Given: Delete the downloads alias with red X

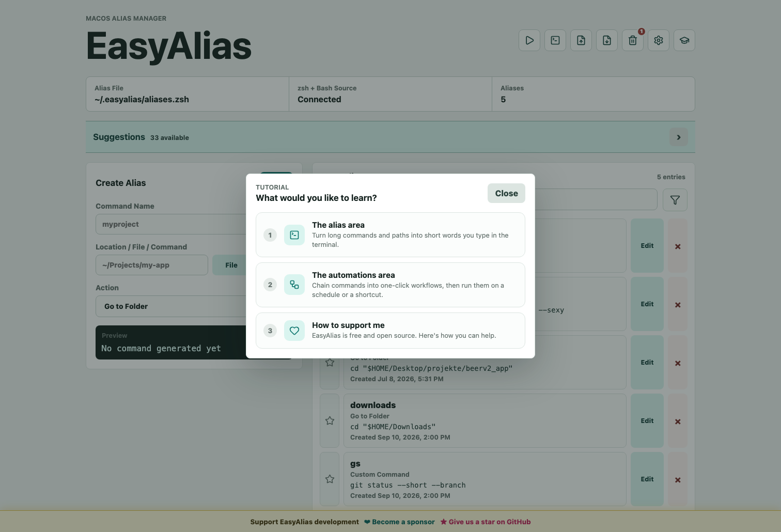Looking at the screenshot, I should pyautogui.click(x=678, y=421).
